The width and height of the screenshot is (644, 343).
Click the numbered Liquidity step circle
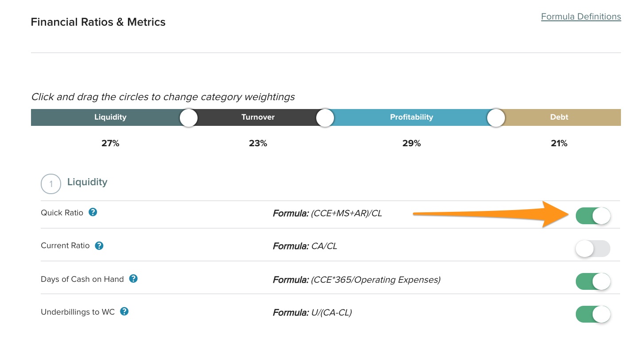(x=51, y=183)
